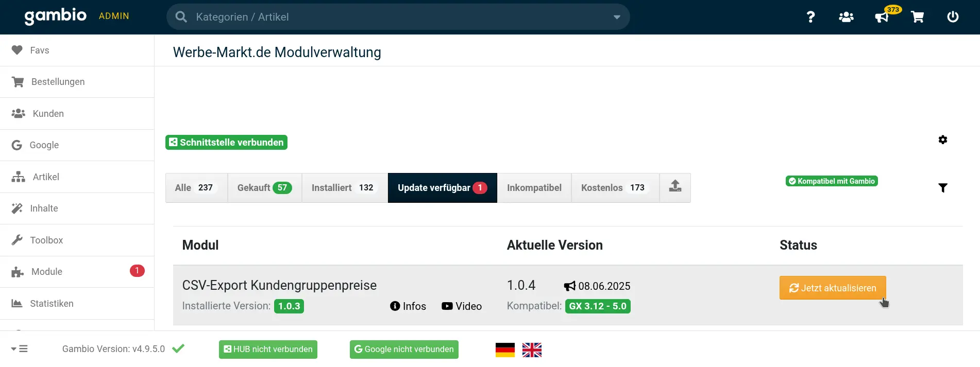
Task: Click the ADMIN label in the header
Action: click(x=114, y=16)
